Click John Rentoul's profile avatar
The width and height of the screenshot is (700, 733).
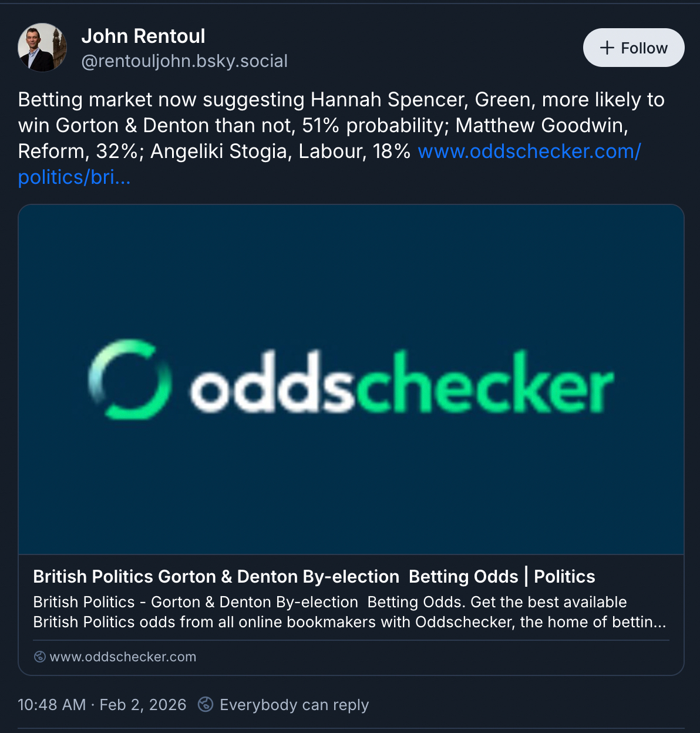(x=42, y=48)
